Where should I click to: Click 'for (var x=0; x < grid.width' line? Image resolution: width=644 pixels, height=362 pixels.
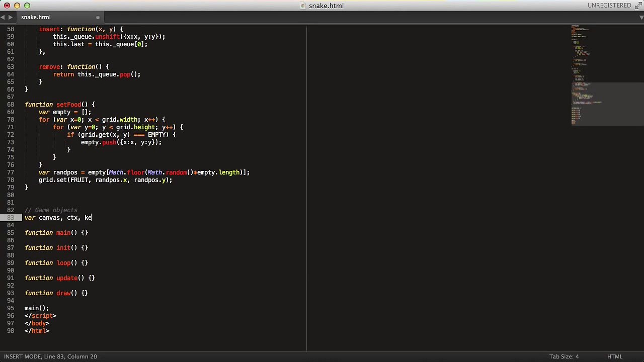102,120
